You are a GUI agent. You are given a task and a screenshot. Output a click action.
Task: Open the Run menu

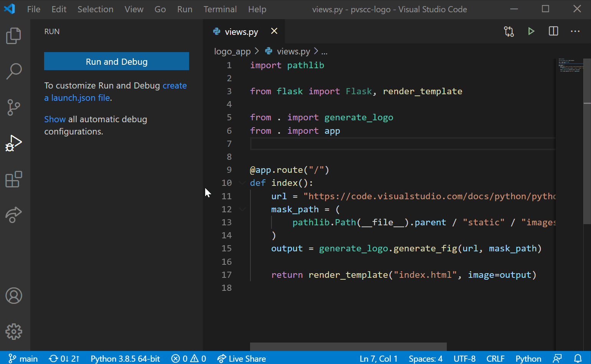pos(184,9)
